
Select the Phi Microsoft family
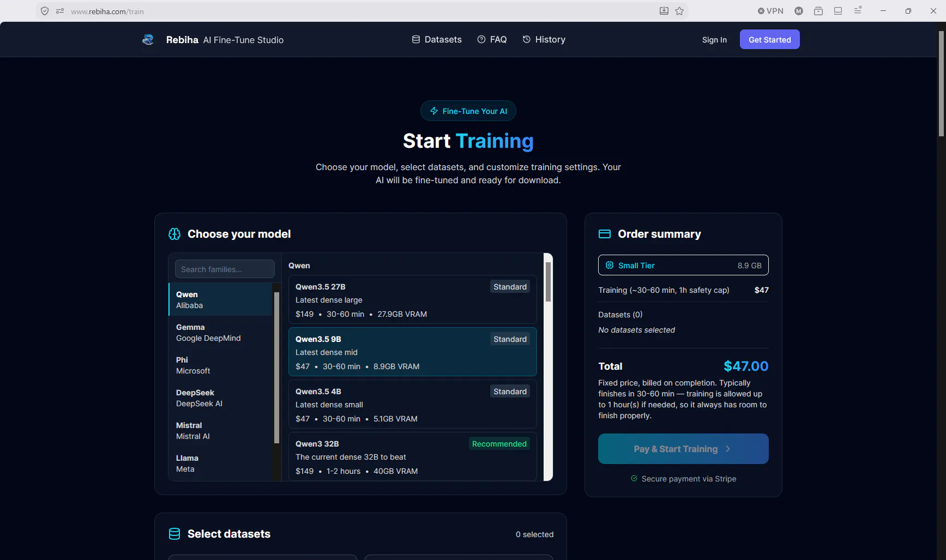221,365
